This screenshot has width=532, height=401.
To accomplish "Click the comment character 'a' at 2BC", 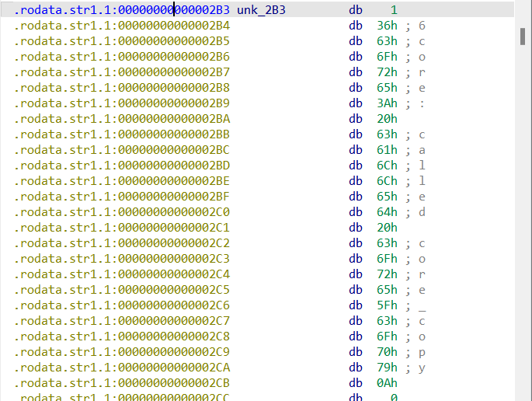I will click(x=422, y=150).
